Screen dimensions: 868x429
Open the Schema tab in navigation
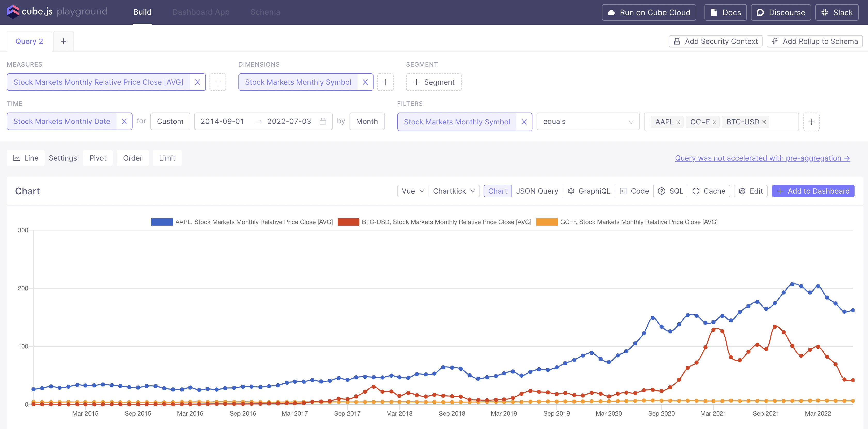pos(265,12)
